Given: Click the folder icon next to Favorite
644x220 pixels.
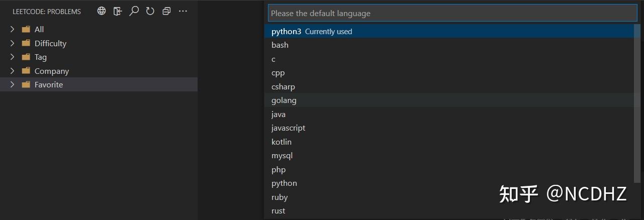Looking at the screenshot, I should tap(26, 84).
